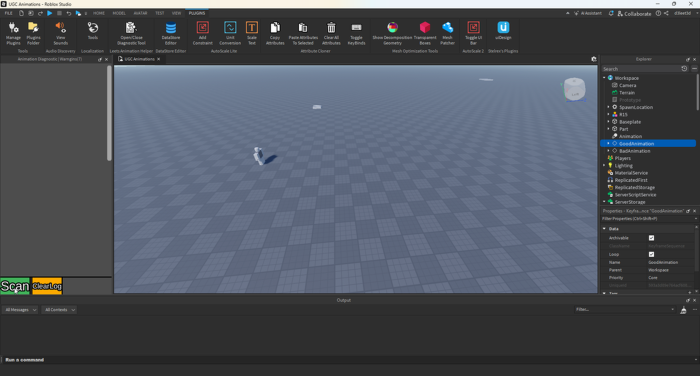
Task: Select Terrain in the Explorer
Action: click(x=627, y=92)
